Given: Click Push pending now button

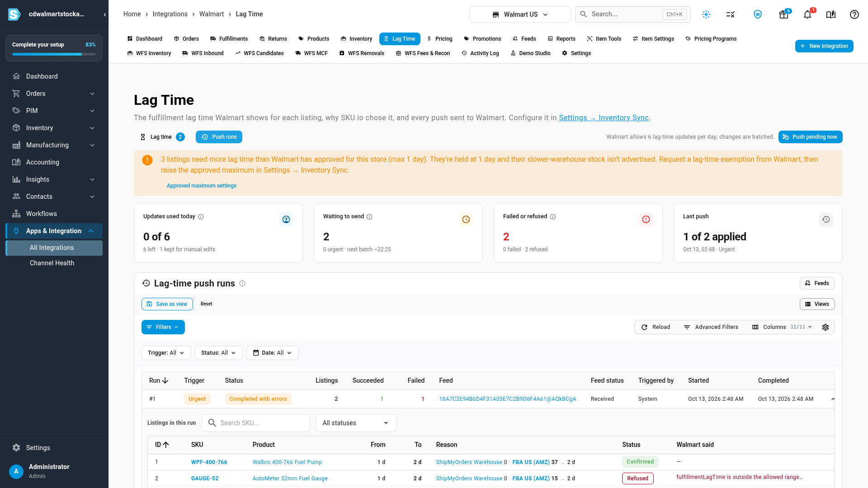Looking at the screenshot, I should (810, 137).
